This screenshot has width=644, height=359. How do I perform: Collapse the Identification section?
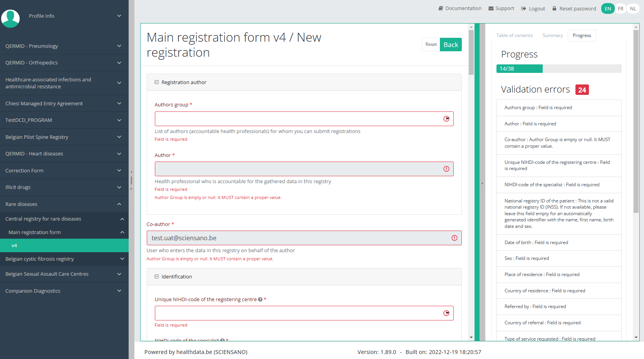point(157,276)
